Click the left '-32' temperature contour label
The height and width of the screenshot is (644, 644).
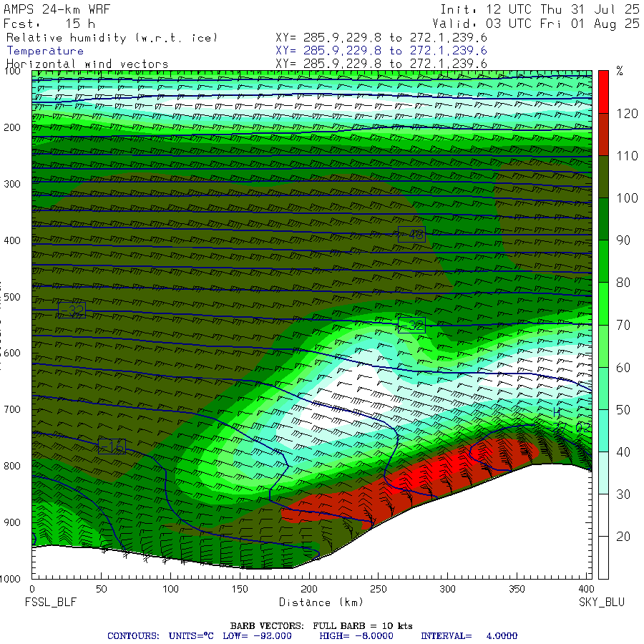point(72,310)
